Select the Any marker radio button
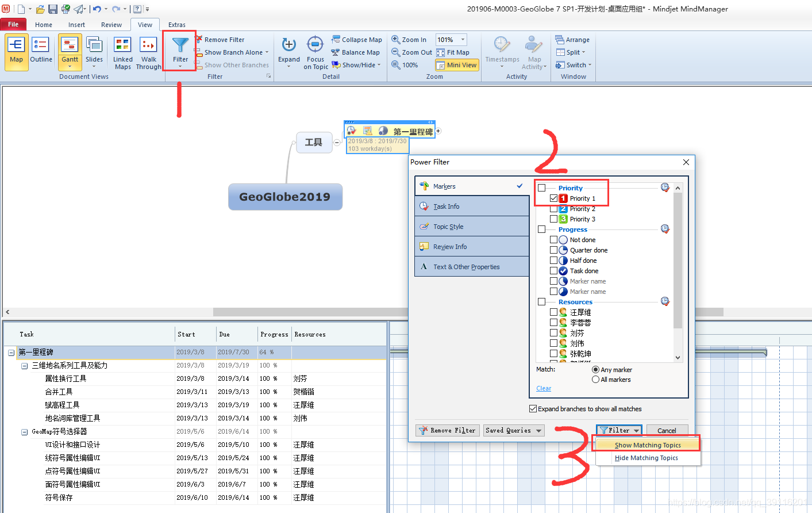The width and height of the screenshot is (812, 513). [x=595, y=369]
